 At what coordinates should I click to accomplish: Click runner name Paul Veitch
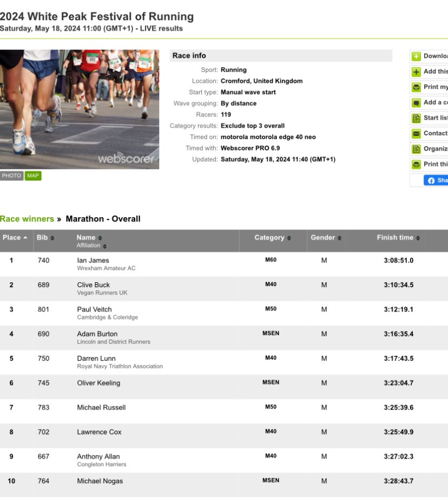(x=94, y=310)
